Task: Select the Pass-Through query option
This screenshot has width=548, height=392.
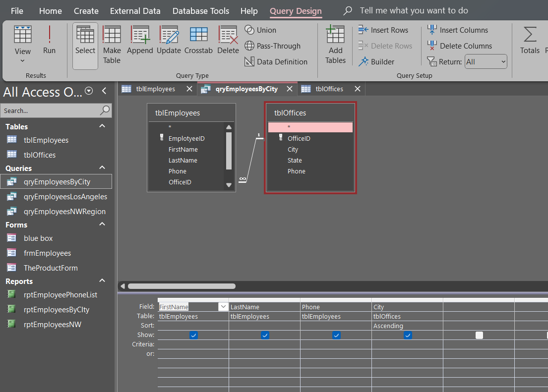Action: (x=273, y=46)
